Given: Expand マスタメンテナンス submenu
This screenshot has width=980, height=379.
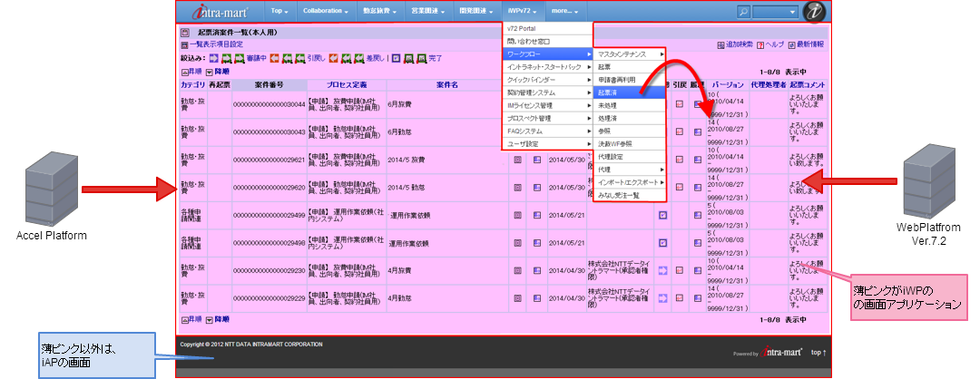Looking at the screenshot, I should click(629, 55).
